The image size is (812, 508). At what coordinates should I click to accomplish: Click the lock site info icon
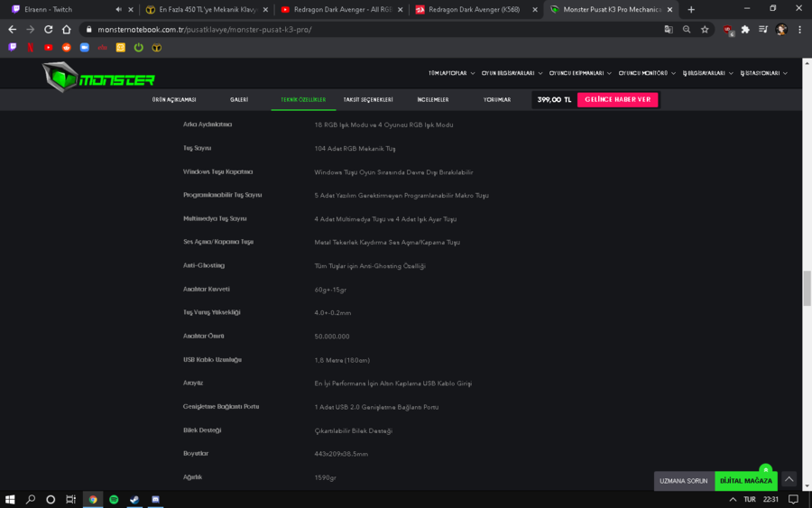pyautogui.click(x=88, y=30)
